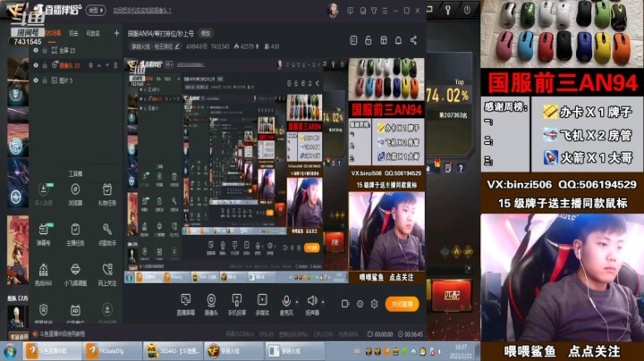
Task: Open the gear settings icon beside 关闭直播
Action: click(x=374, y=304)
